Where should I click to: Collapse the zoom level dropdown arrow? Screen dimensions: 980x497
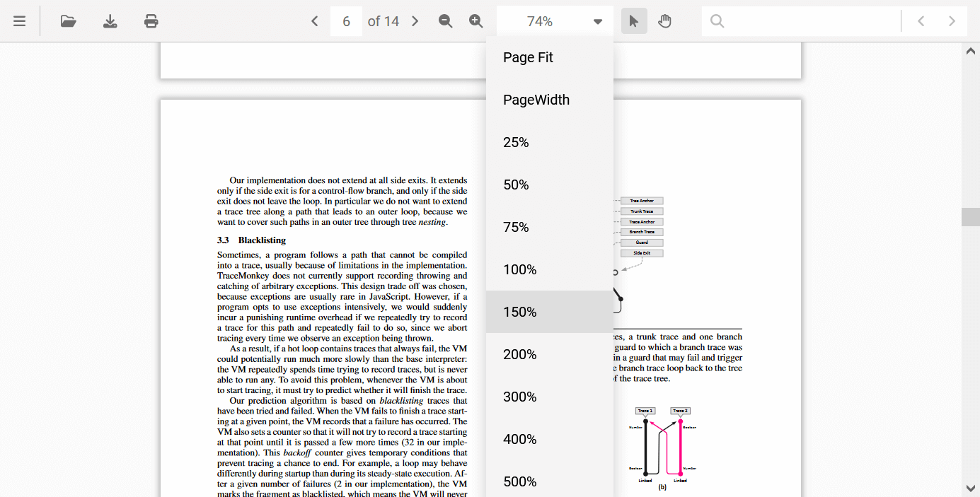[x=598, y=22]
